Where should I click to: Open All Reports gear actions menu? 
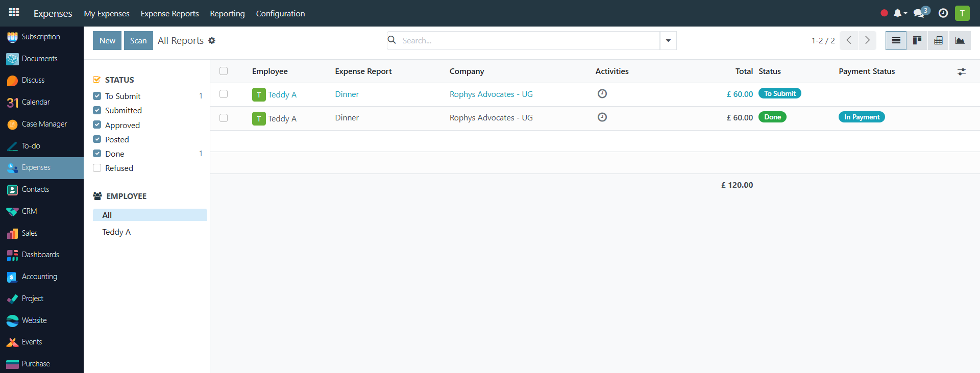click(212, 40)
